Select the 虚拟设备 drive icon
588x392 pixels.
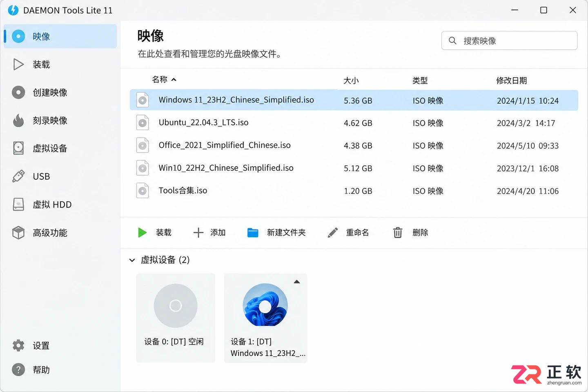tap(18, 148)
